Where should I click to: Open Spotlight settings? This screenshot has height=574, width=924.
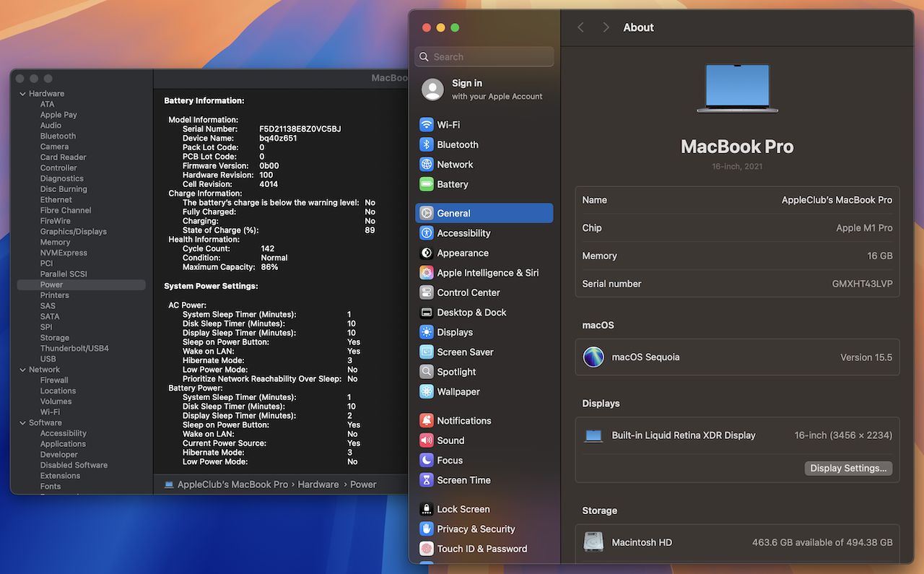click(484, 372)
